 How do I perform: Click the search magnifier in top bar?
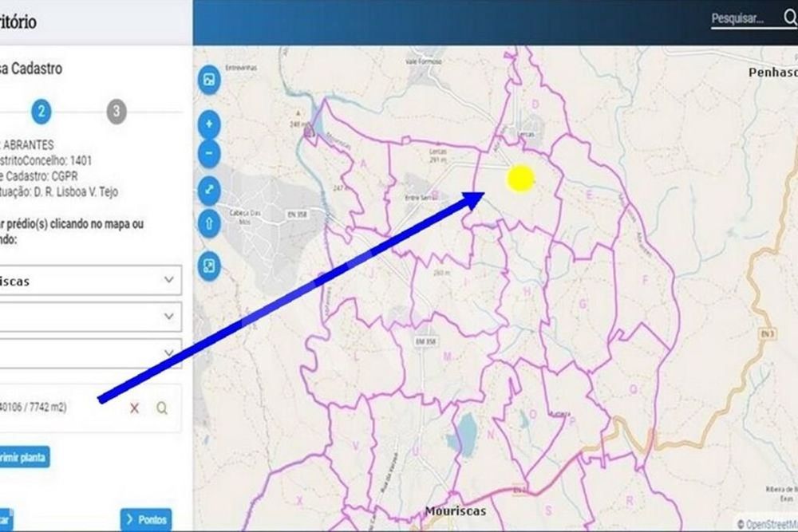[790, 18]
